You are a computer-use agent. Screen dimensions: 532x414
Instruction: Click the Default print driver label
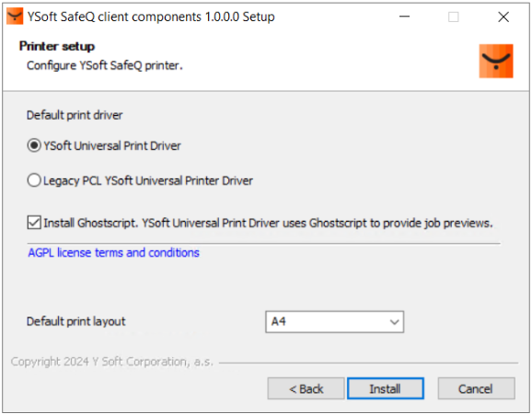75,115
